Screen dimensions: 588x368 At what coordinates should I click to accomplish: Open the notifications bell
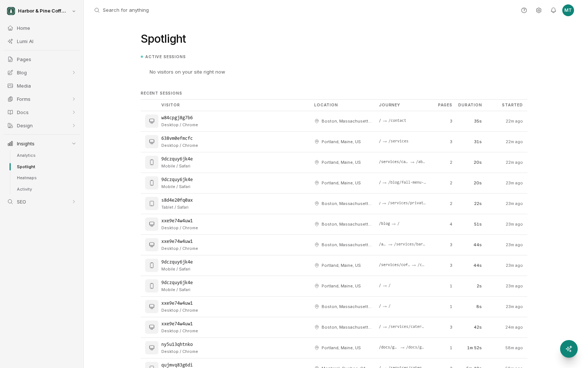pos(553,10)
